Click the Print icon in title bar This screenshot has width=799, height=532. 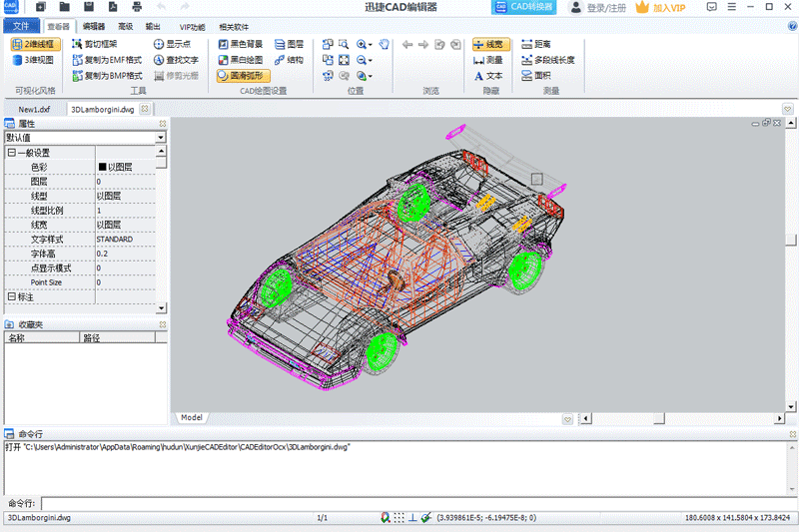point(137,7)
